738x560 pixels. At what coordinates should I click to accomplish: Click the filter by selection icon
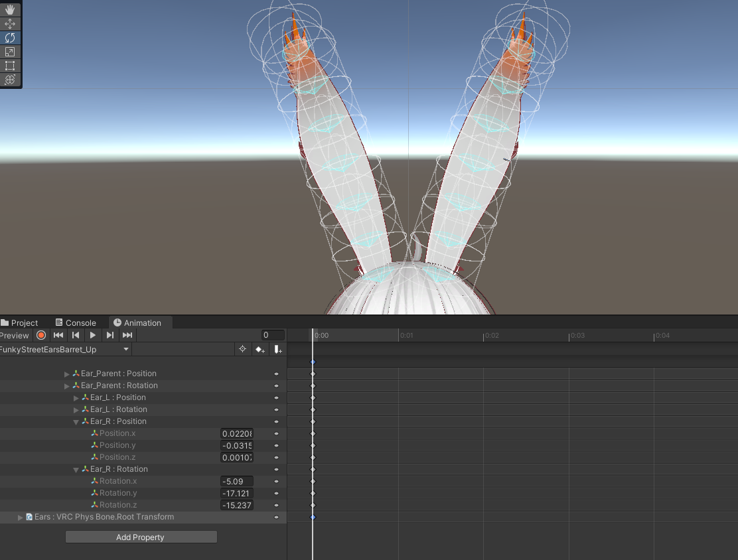pyautogui.click(x=242, y=349)
